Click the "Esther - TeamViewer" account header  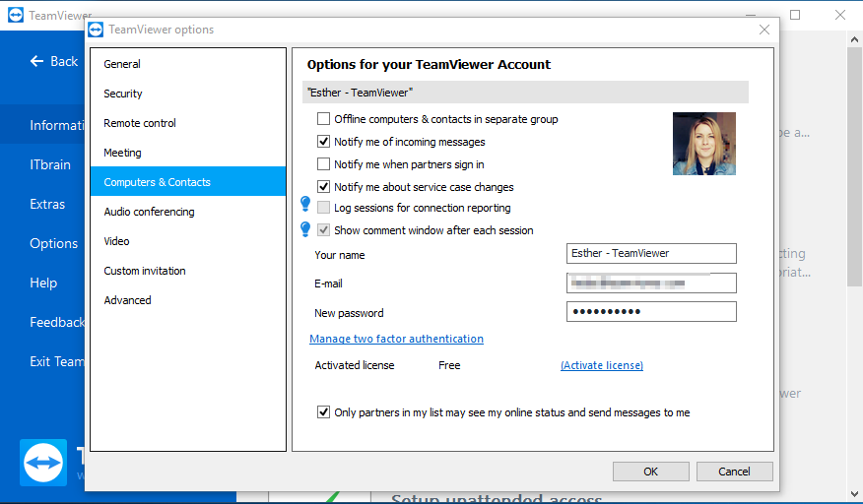525,93
